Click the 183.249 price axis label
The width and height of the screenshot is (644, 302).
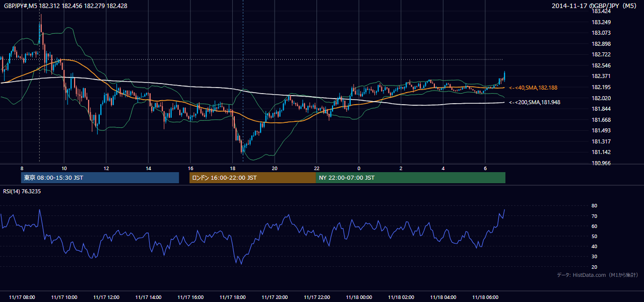coord(601,22)
